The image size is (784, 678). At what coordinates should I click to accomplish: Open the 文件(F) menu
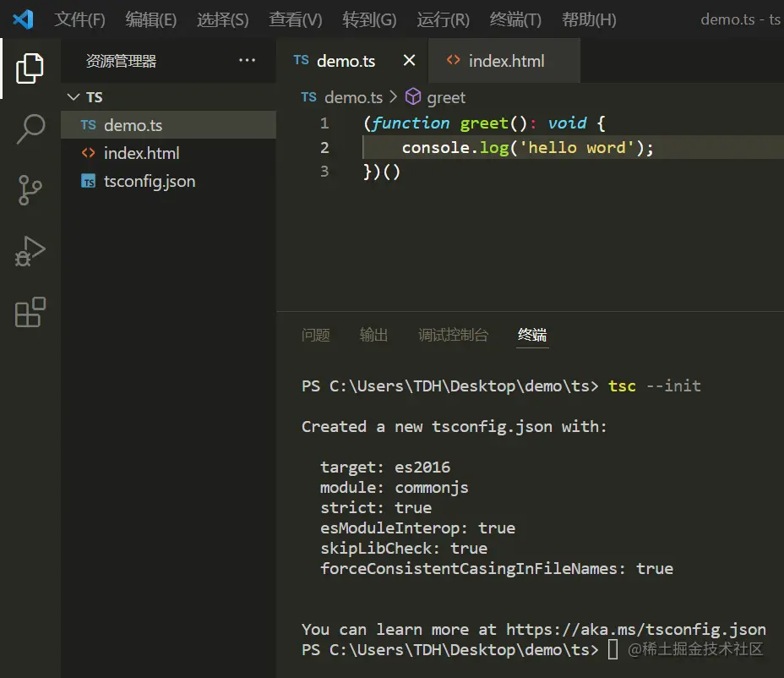pyautogui.click(x=79, y=19)
